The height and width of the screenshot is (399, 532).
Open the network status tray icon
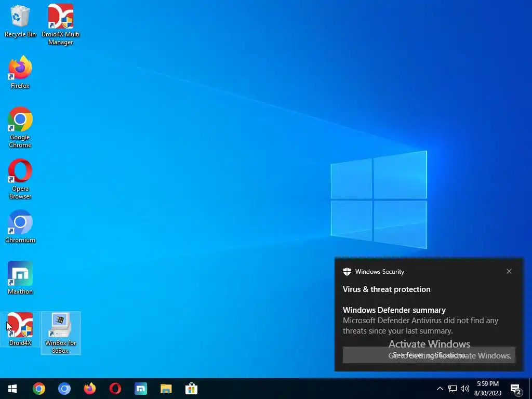coord(453,389)
